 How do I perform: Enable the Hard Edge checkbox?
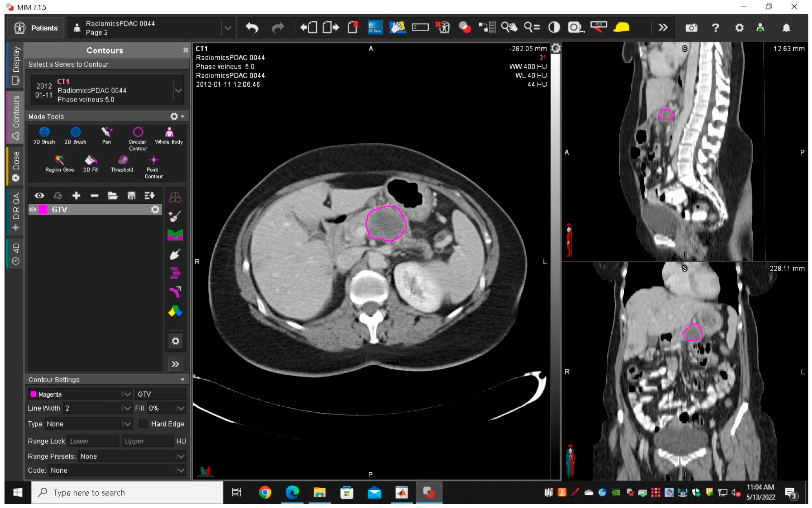(143, 424)
